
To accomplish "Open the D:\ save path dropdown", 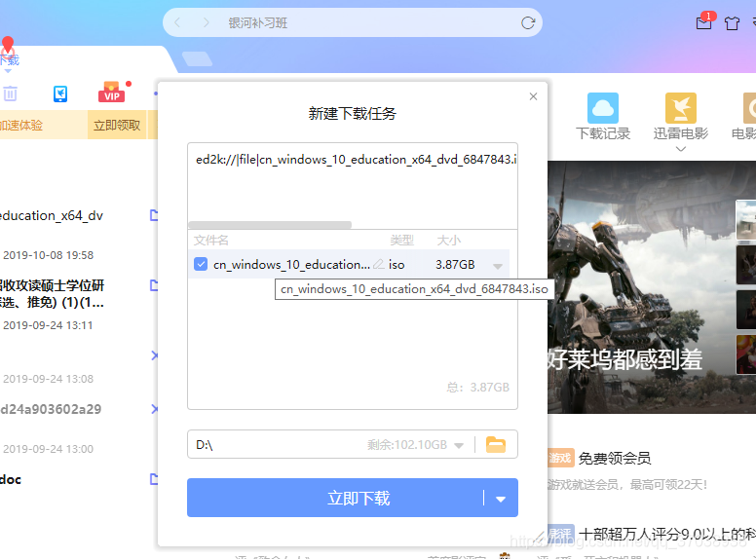I will pos(459,445).
